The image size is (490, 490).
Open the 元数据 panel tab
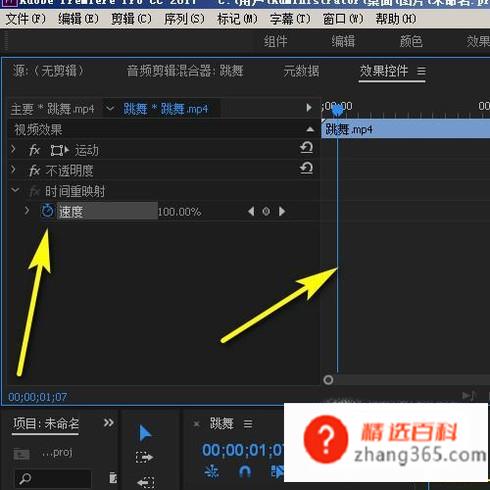pos(301,71)
